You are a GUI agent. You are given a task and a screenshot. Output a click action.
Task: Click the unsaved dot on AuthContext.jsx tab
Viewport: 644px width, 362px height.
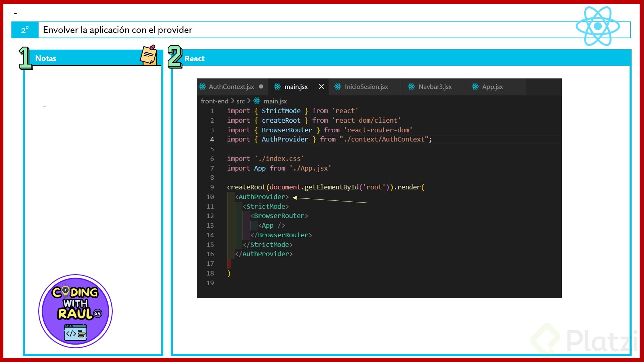pyautogui.click(x=261, y=87)
